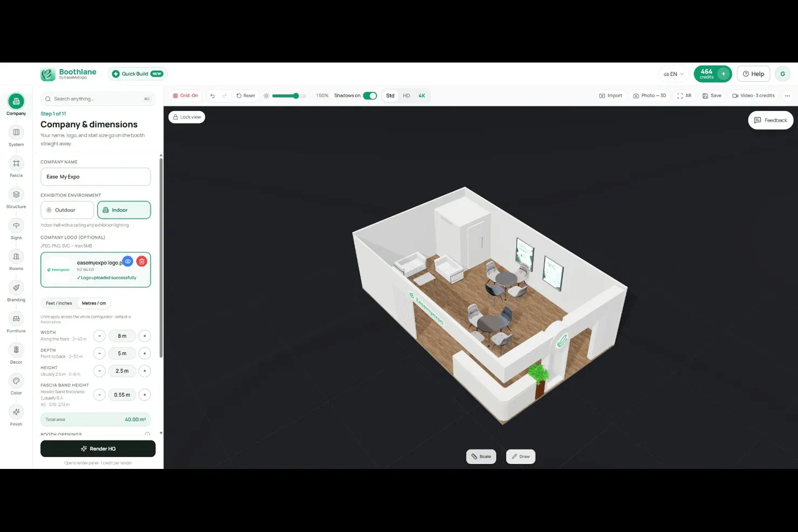798x532 pixels.
Task: Open the Decor step icon
Action: point(16,350)
